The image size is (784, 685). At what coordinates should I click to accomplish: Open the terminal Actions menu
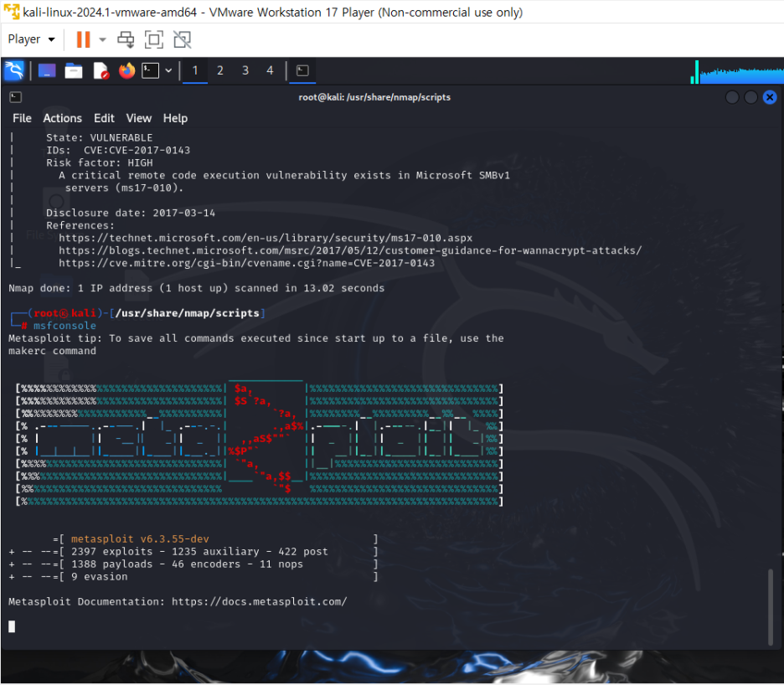click(63, 118)
